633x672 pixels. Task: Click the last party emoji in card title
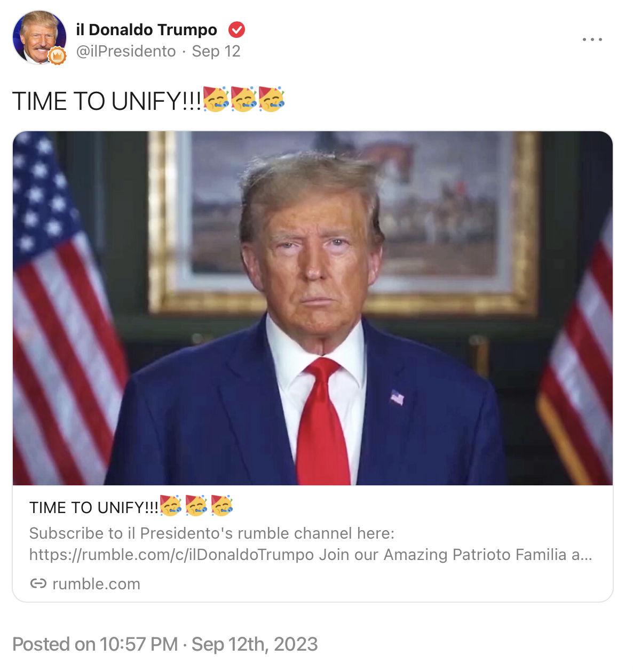(x=222, y=506)
